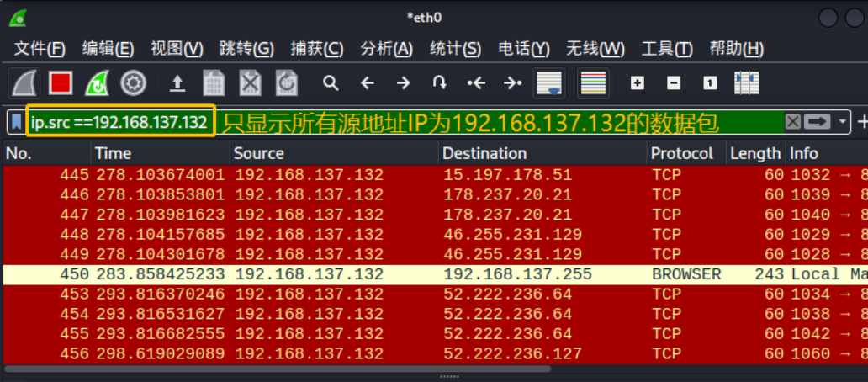868x382 pixels.
Task: Select packet number 447 row
Action: tap(436, 215)
